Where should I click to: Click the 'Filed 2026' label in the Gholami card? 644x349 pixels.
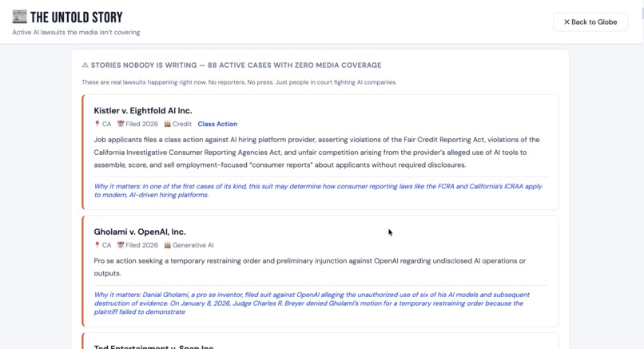pos(141,244)
